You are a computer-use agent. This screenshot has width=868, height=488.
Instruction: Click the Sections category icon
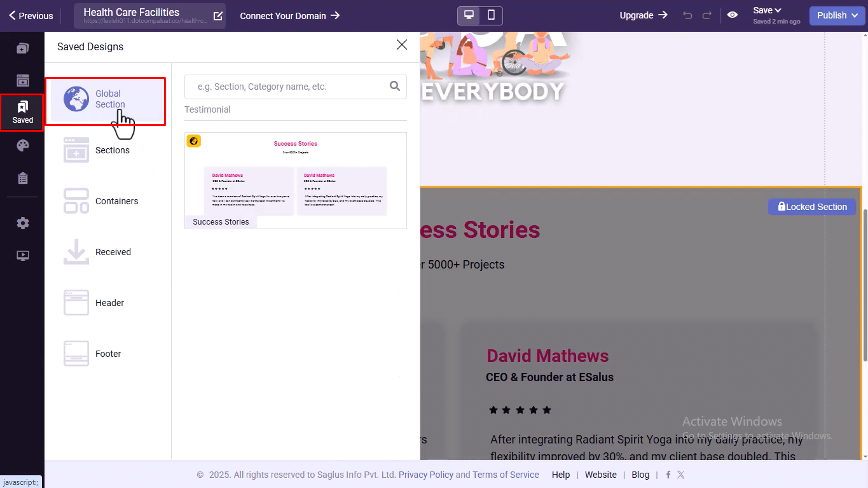pos(76,150)
